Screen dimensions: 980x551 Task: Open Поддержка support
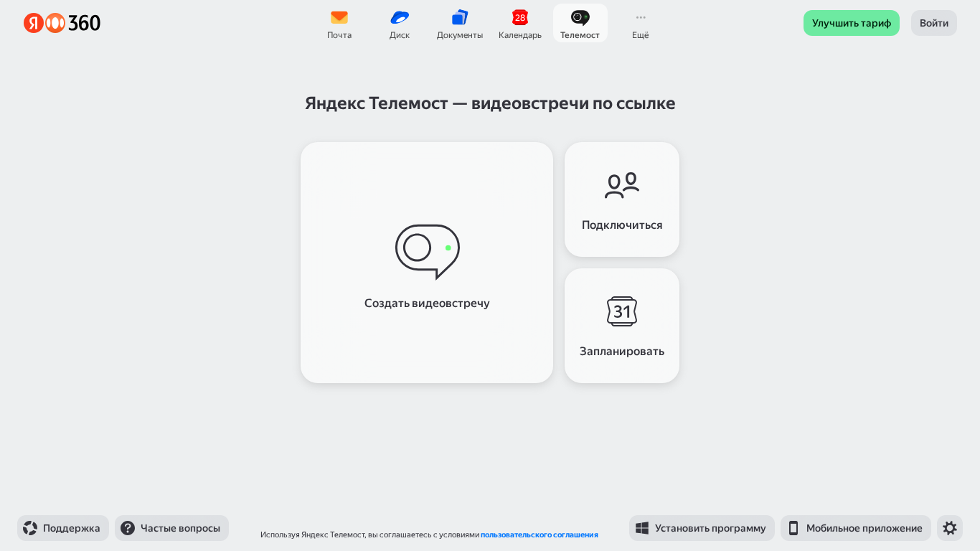[63, 528]
